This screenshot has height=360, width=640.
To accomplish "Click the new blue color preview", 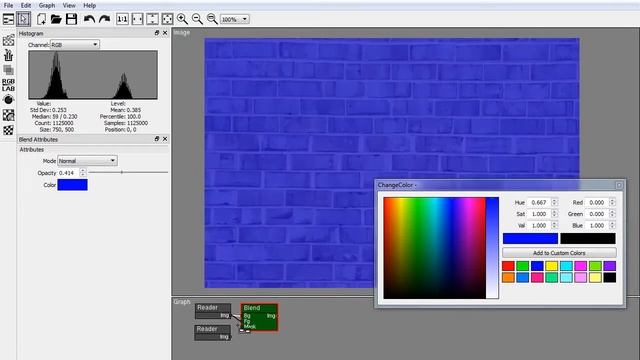I will click(x=530, y=238).
